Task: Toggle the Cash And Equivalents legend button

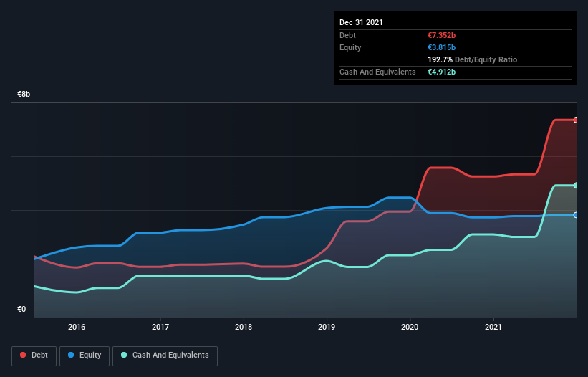Action: point(165,355)
